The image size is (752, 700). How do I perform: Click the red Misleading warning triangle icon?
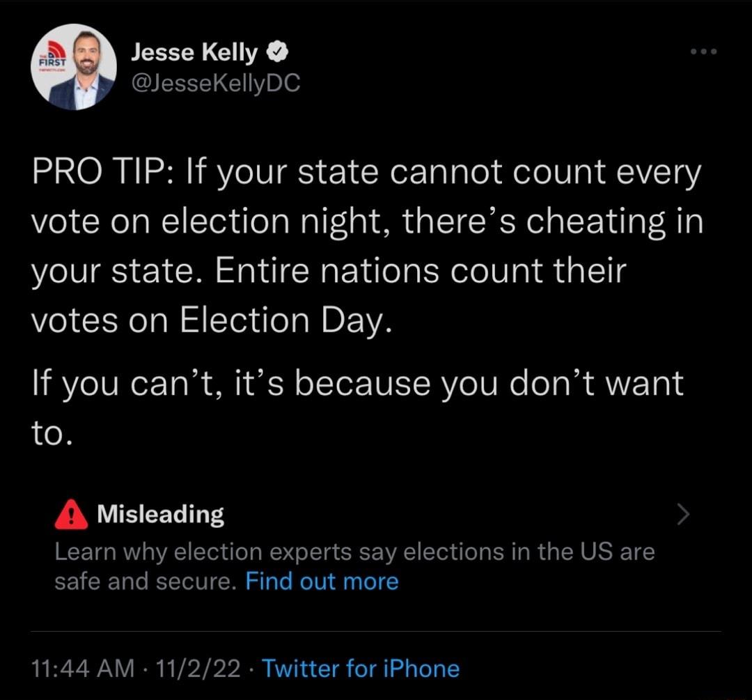(70, 514)
